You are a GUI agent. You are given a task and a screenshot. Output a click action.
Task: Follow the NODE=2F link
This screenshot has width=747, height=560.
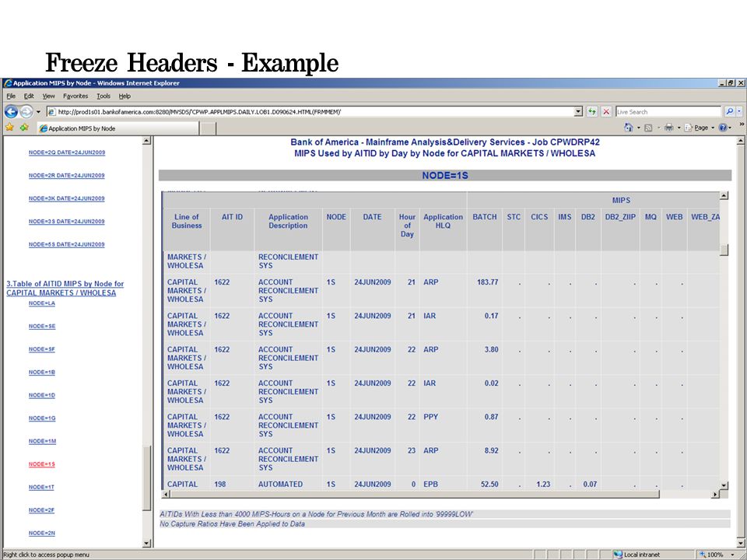pyautogui.click(x=42, y=510)
